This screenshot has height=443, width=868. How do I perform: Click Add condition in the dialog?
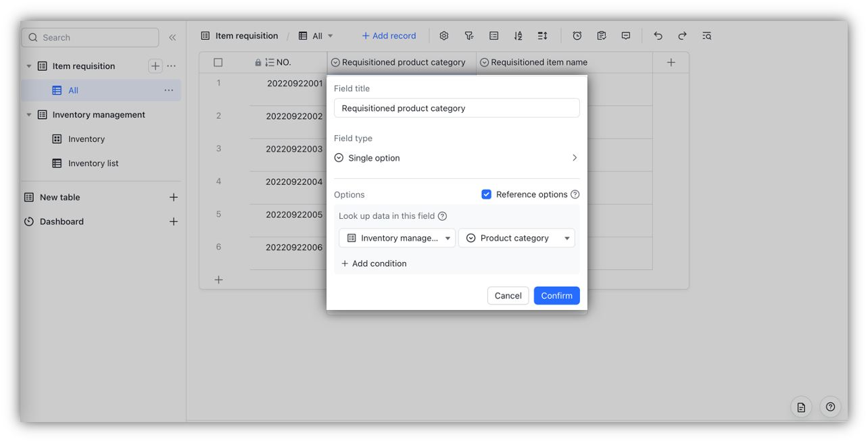[x=374, y=263]
